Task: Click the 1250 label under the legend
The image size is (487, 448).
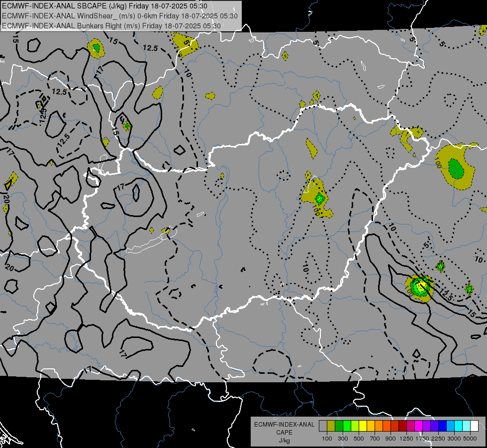Action: click(406, 439)
